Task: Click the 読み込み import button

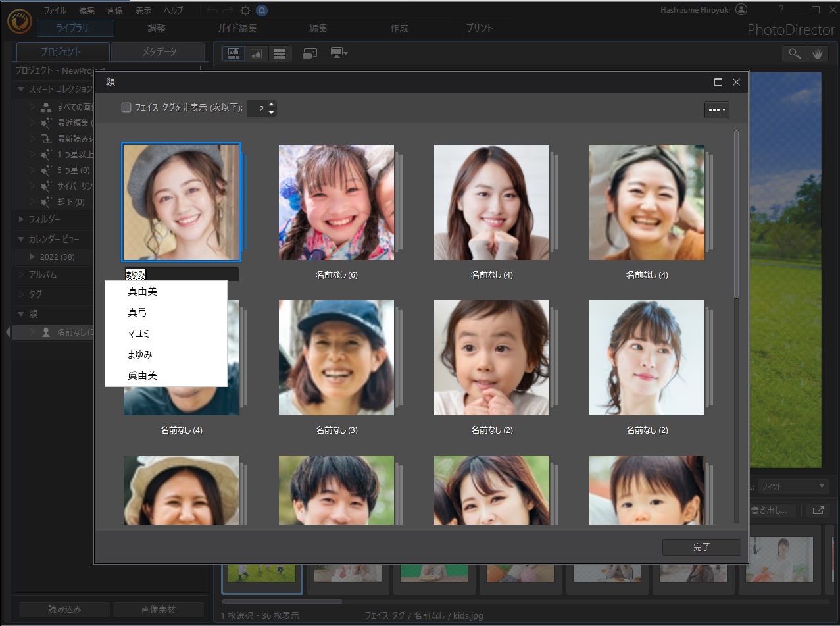Action: coord(64,609)
